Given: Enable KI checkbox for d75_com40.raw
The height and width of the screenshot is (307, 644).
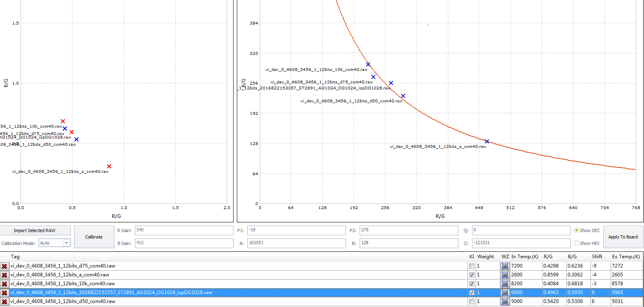Looking at the screenshot, I should 472,266.
